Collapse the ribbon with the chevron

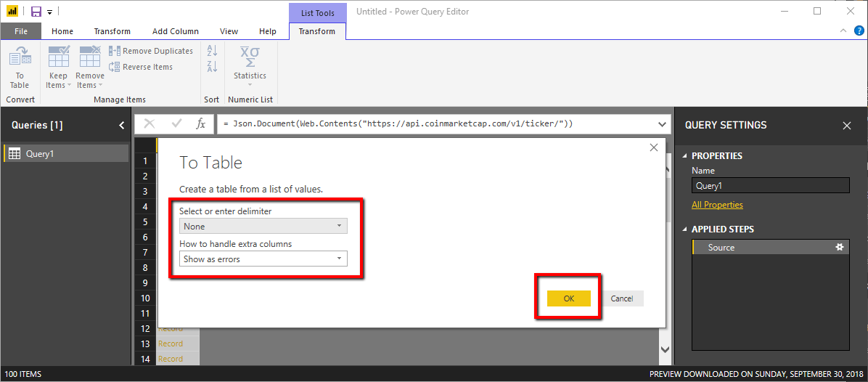point(843,31)
